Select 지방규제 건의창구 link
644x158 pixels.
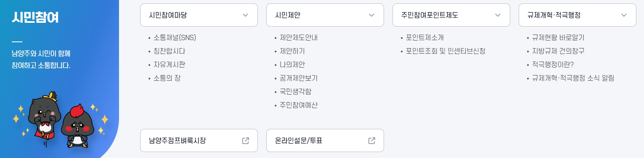pyautogui.click(x=558, y=51)
